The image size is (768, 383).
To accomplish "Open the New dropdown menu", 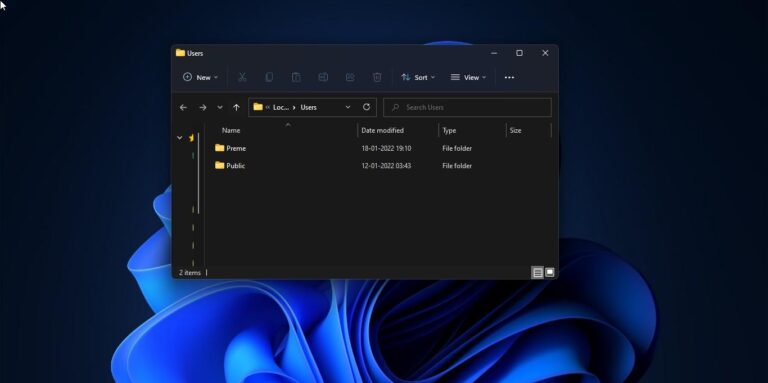I will click(200, 77).
